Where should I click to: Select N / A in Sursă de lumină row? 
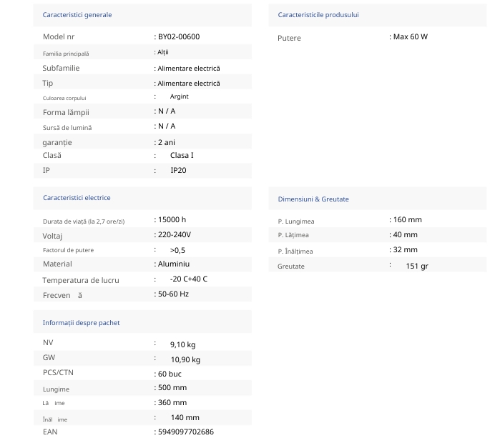point(167,126)
